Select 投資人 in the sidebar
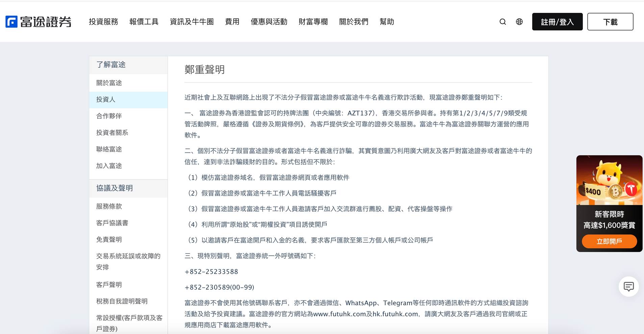The image size is (644, 334). coord(106,99)
